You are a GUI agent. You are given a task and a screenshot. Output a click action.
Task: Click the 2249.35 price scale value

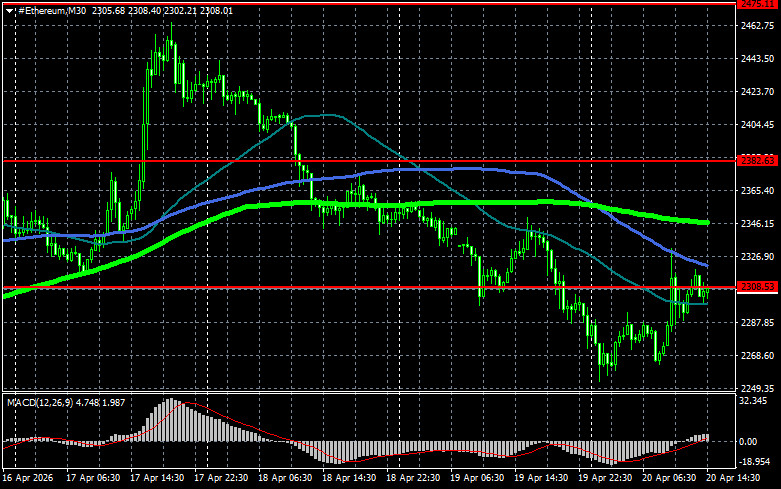(758, 388)
